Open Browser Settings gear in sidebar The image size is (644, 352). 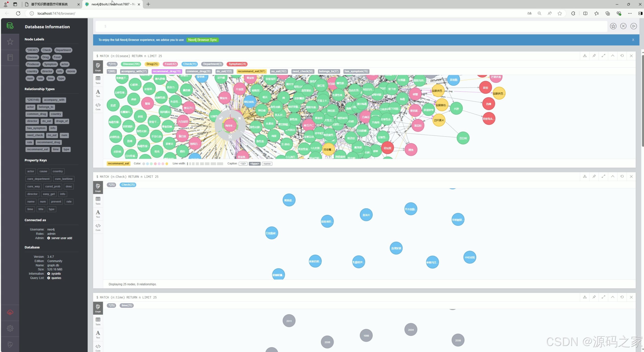pos(10,328)
